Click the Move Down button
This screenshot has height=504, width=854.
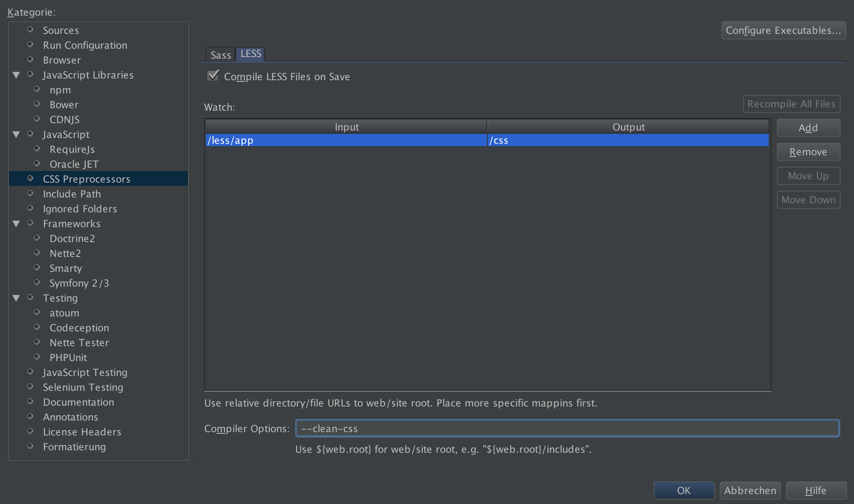click(x=808, y=200)
